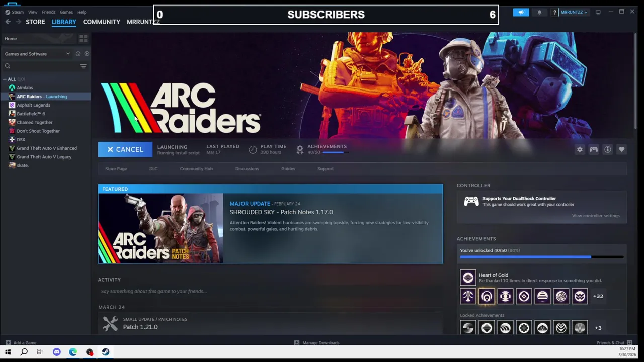Click View controller settings link
Viewport: 644px width, 362px height.
coord(596,216)
